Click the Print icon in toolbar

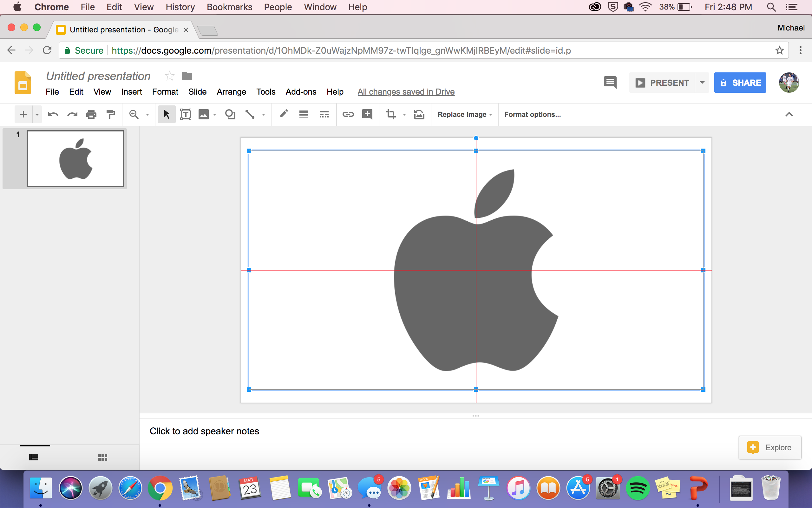[x=91, y=115]
